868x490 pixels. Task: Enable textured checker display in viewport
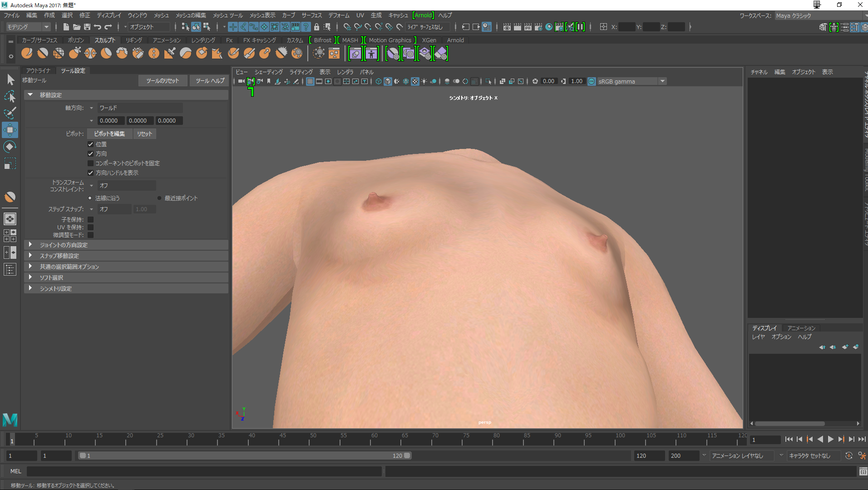[x=415, y=81]
